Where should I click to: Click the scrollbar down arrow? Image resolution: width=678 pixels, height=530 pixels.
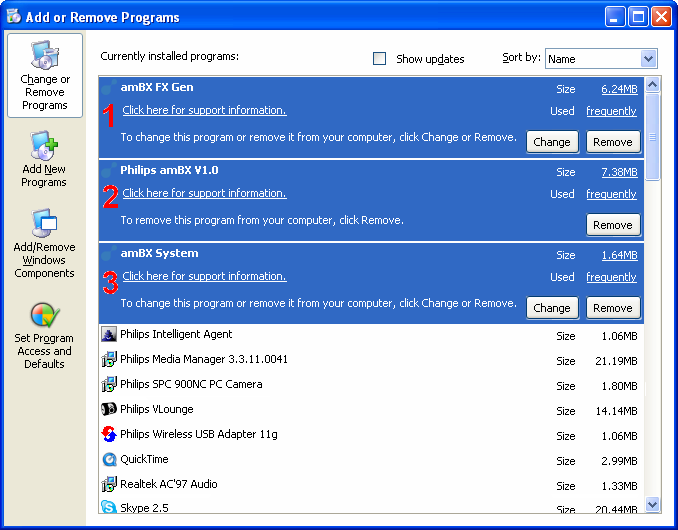pyautogui.click(x=652, y=504)
